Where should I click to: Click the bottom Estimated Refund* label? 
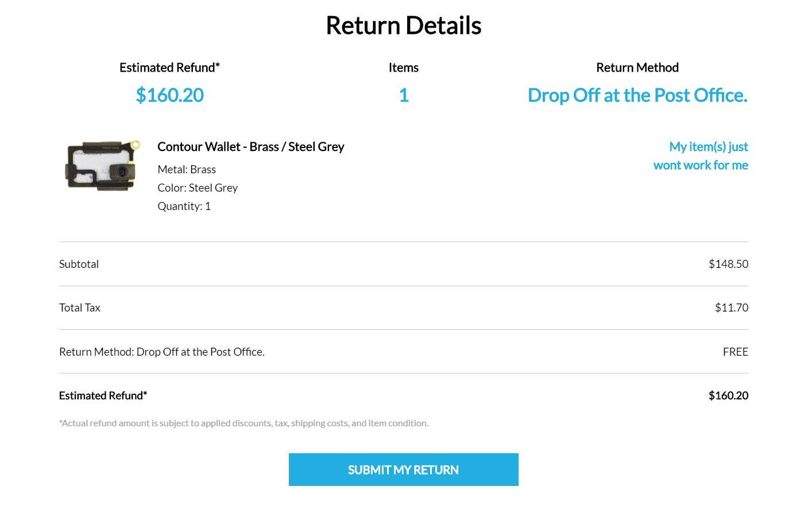pyautogui.click(x=103, y=395)
